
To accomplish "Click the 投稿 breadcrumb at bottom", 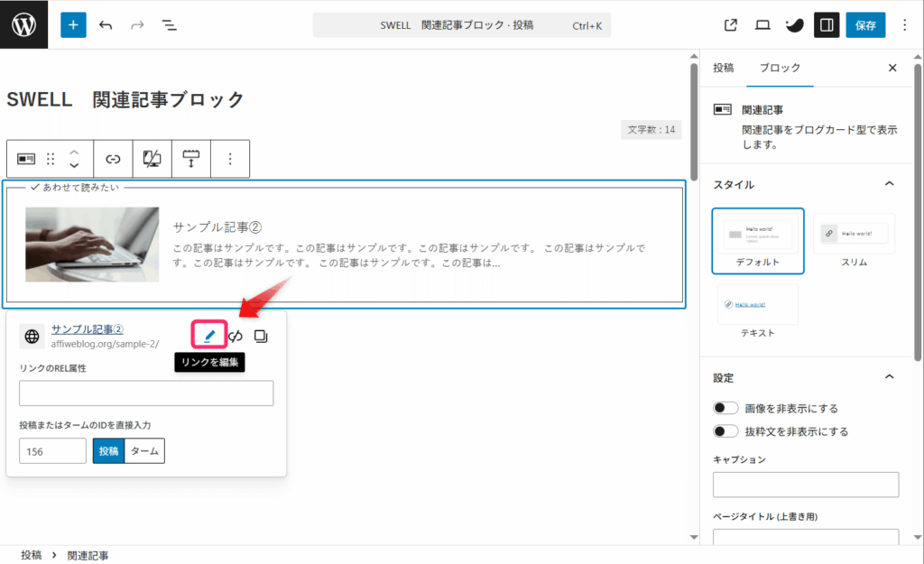I will [32, 555].
